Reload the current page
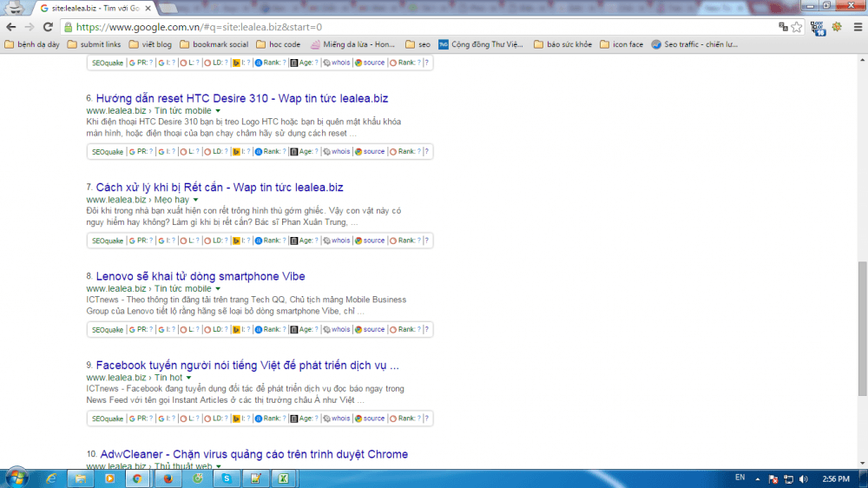The width and height of the screenshot is (868, 488). pos(48,27)
